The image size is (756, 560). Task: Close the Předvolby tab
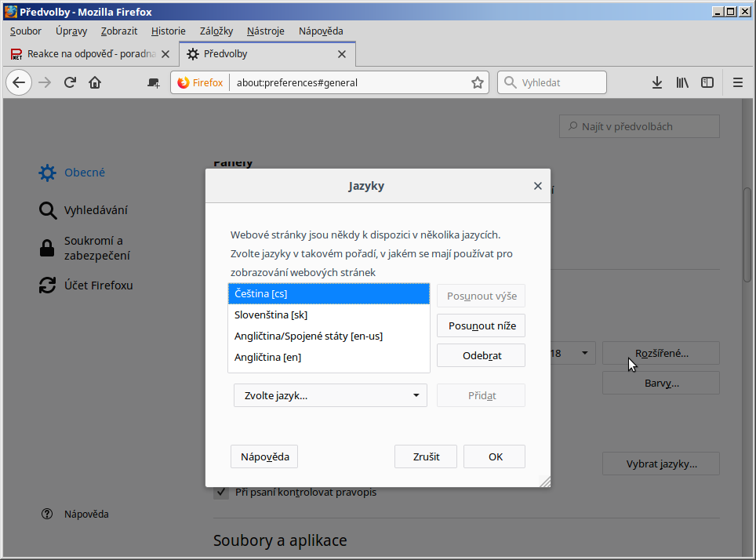tap(342, 54)
